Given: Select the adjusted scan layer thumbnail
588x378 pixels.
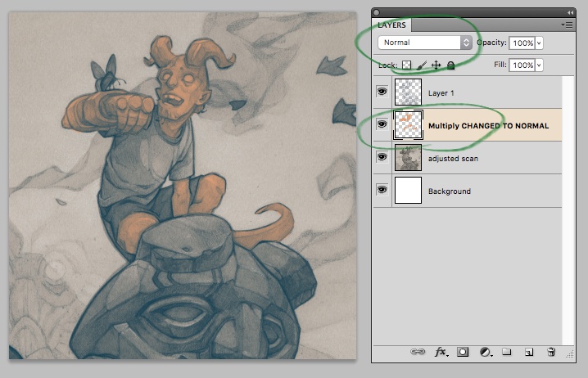Looking at the screenshot, I should point(408,157).
